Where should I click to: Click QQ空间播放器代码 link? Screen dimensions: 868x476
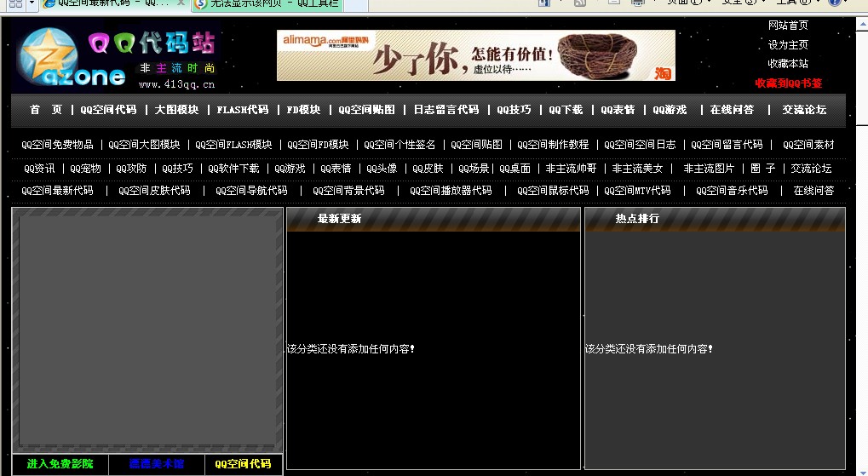point(451,191)
